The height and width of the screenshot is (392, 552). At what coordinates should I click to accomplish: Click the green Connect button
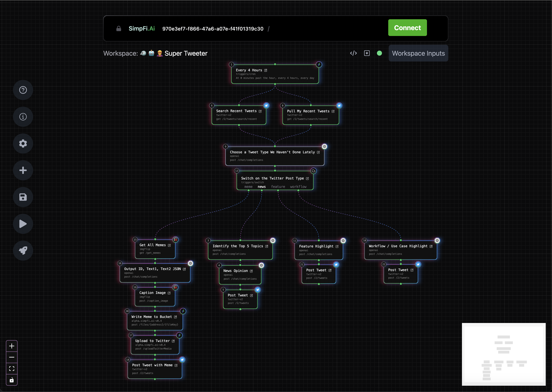[407, 28]
